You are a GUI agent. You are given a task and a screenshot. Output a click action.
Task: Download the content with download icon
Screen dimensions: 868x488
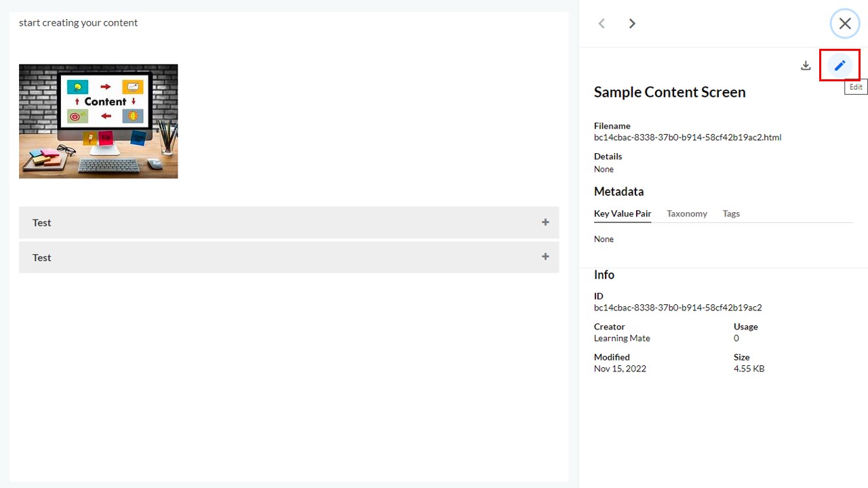pyautogui.click(x=806, y=66)
